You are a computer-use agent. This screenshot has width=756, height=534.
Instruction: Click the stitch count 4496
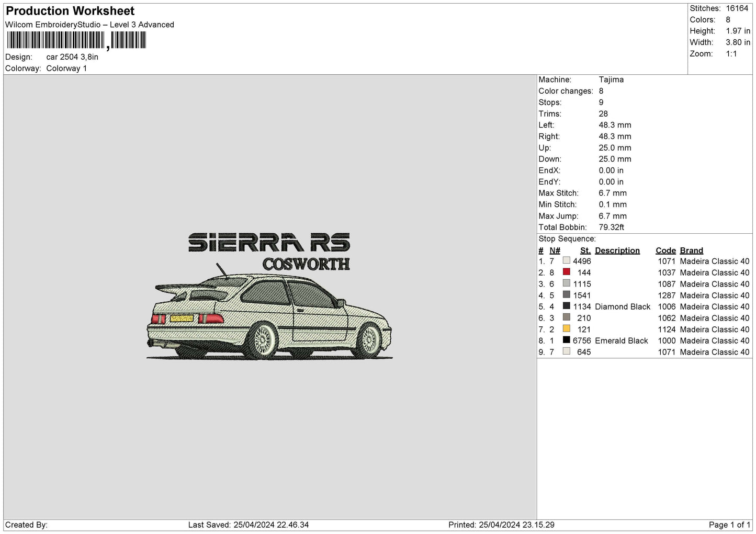[x=582, y=262]
